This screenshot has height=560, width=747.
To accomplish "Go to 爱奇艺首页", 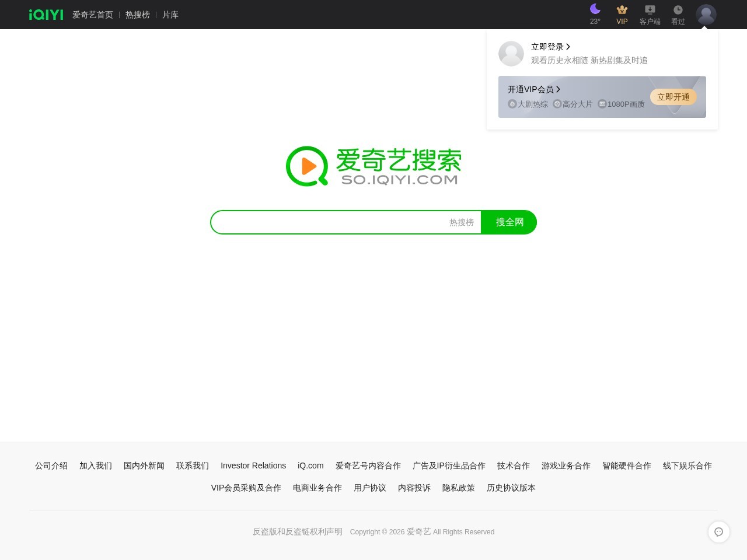I will pyautogui.click(x=93, y=15).
